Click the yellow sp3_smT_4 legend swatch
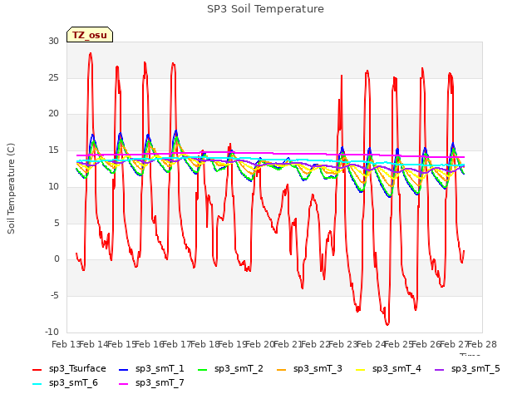 360,369
